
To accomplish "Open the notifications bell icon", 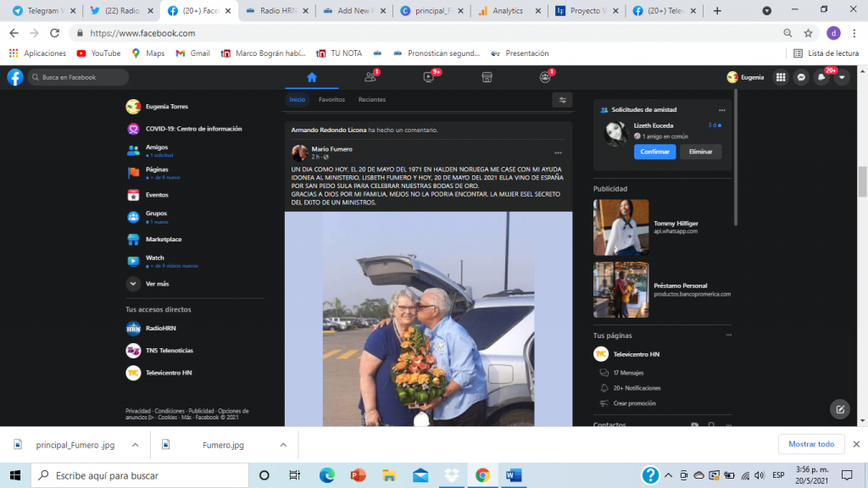I will click(x=821, y=77).
